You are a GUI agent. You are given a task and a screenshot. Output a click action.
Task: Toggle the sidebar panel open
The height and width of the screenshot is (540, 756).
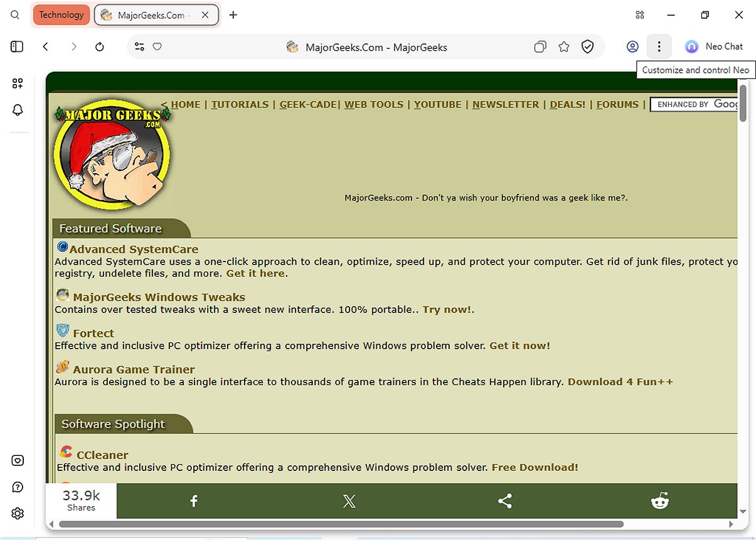tap(17, 46)
